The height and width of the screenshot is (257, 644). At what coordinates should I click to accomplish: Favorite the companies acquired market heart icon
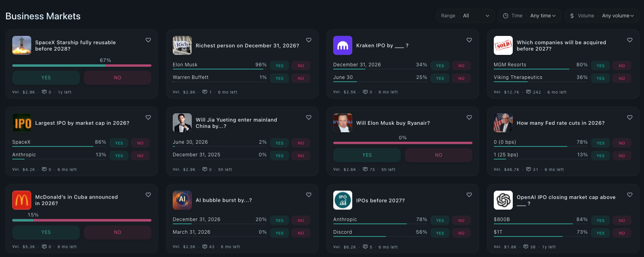pyautogui.click(x=630, y=40)
